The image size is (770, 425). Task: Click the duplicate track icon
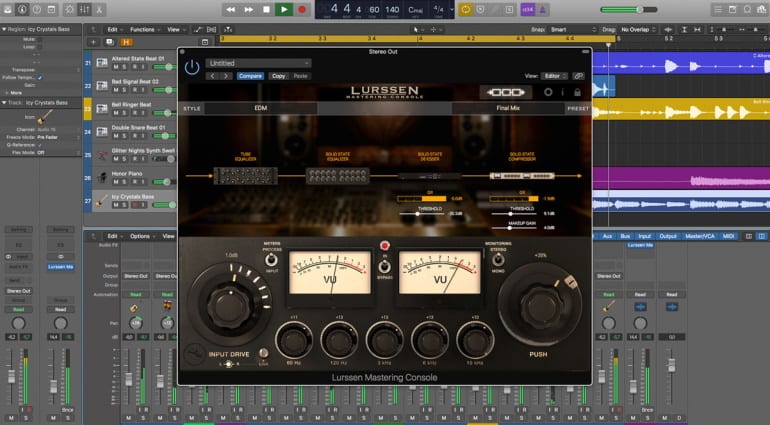(x=110, y=42)
